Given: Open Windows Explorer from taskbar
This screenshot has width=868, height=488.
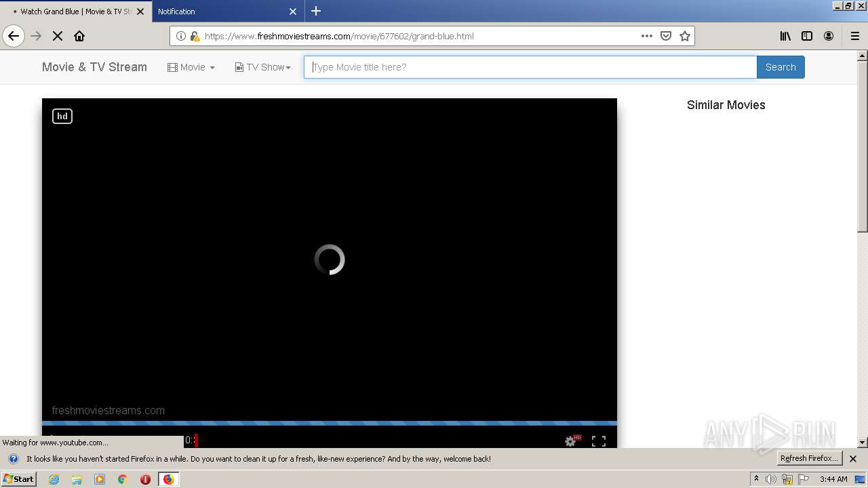Looking at the screenshot, I should coord(77,479).
